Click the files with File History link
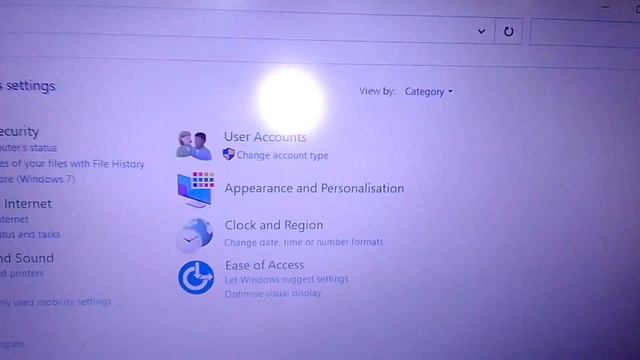This screenshot has width=640, height=360. click(72, 164)
